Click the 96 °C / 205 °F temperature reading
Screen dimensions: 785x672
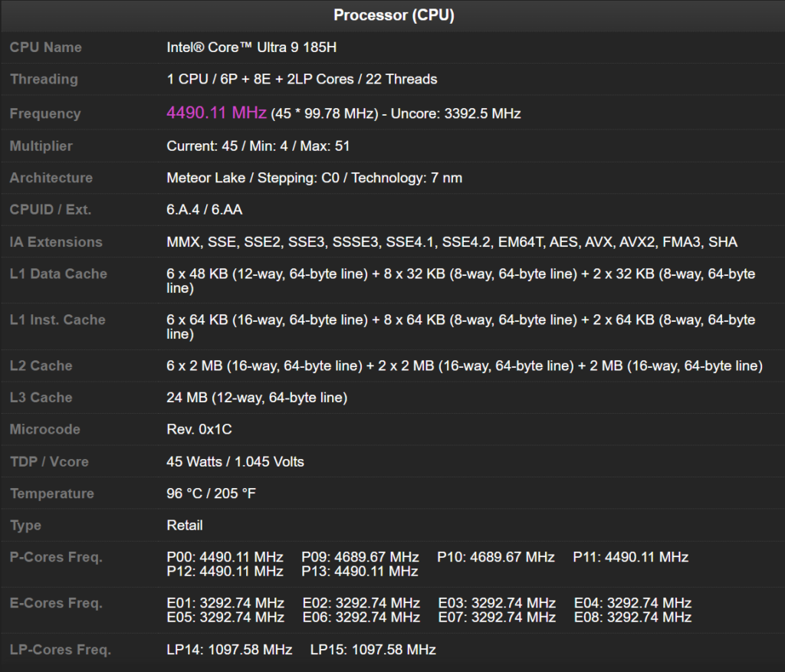pyautogui.click(x=212, y=494)
